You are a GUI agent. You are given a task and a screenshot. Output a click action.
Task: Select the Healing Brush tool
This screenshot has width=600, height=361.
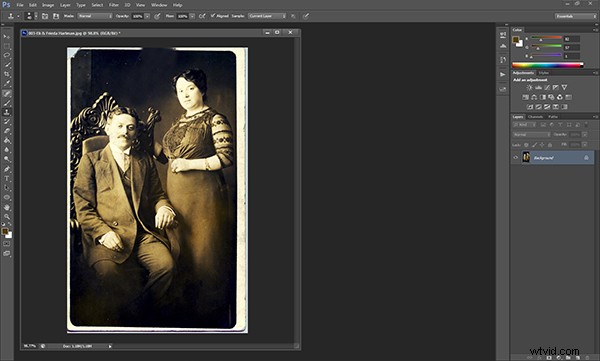pyautogui.click(x=7, y=93)
